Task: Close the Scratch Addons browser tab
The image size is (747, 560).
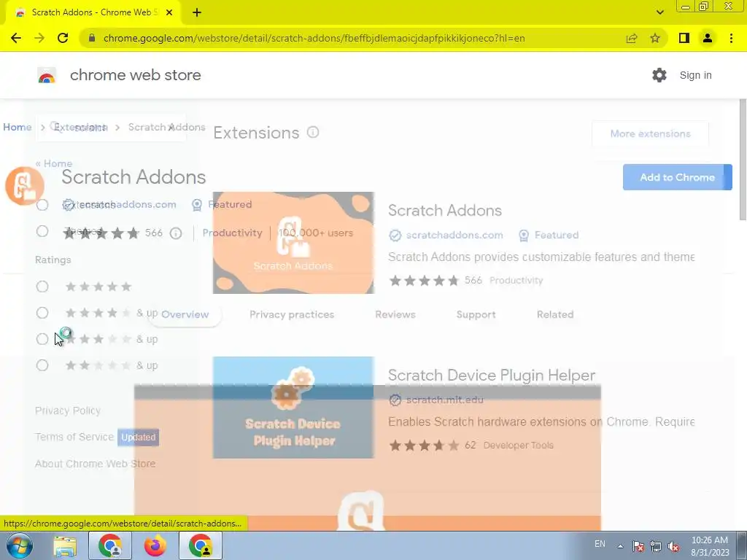Action: pyautogui.click(x=169, y=13)
